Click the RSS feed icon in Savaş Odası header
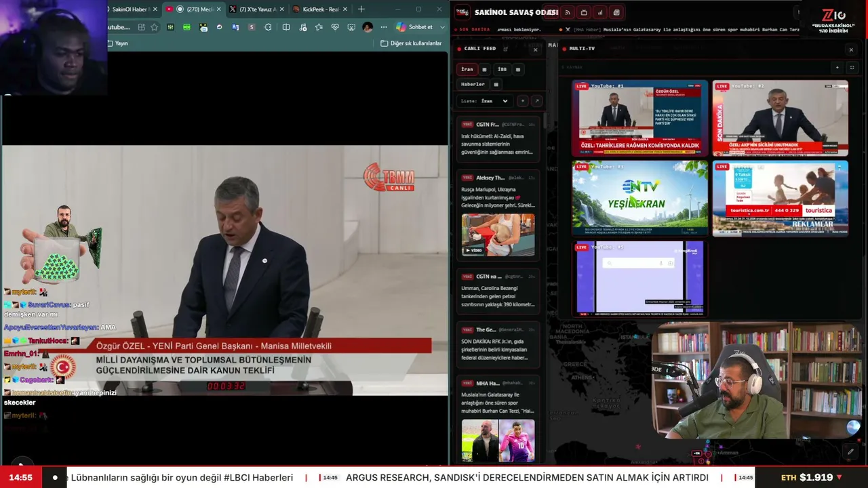 pyautogui.click(x=568, y=12)
